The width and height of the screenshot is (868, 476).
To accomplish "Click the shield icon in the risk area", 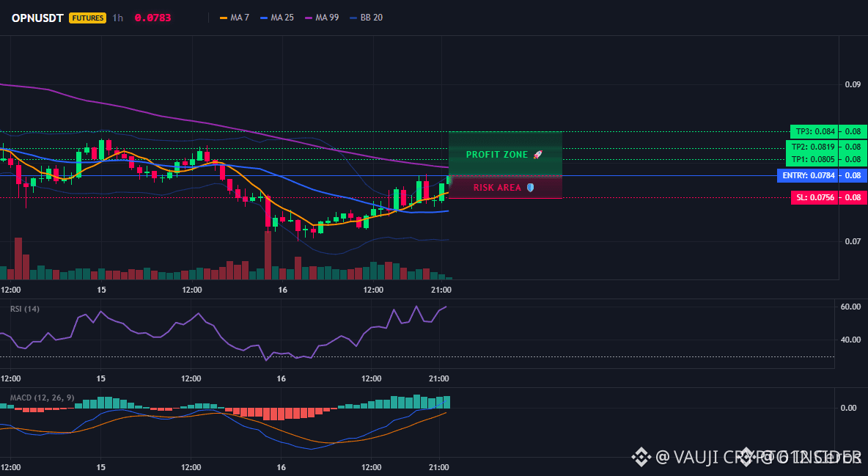I will (x=530, y=188).
